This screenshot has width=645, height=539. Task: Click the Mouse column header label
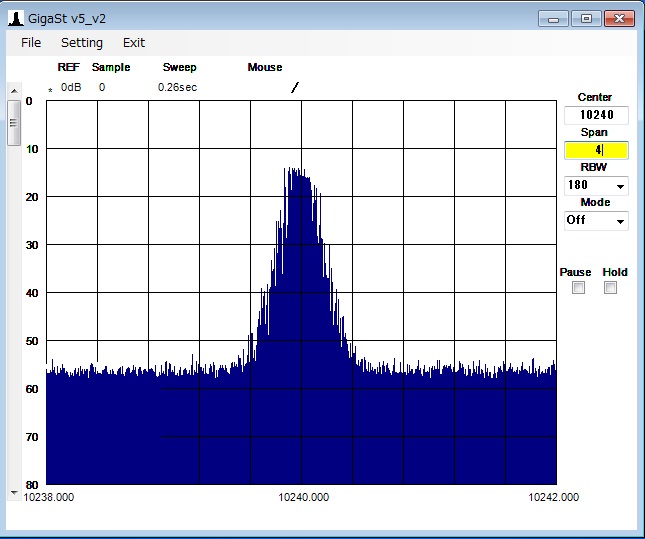tap(264, 67)
